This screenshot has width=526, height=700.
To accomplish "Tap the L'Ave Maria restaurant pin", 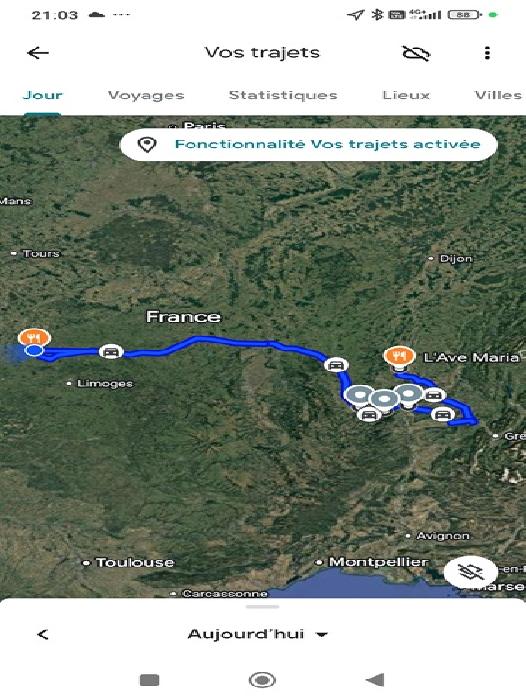I will point(398,358).
